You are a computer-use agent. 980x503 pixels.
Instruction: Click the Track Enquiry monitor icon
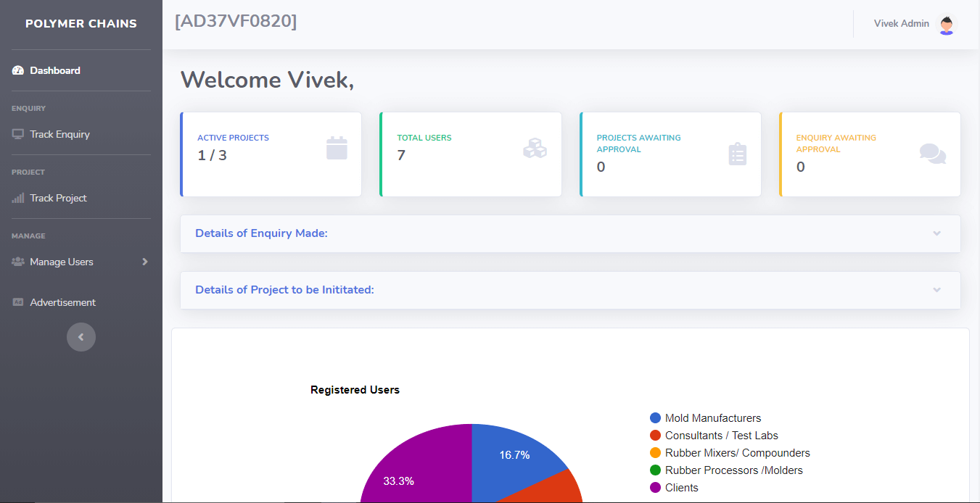[x=18, y=134]
